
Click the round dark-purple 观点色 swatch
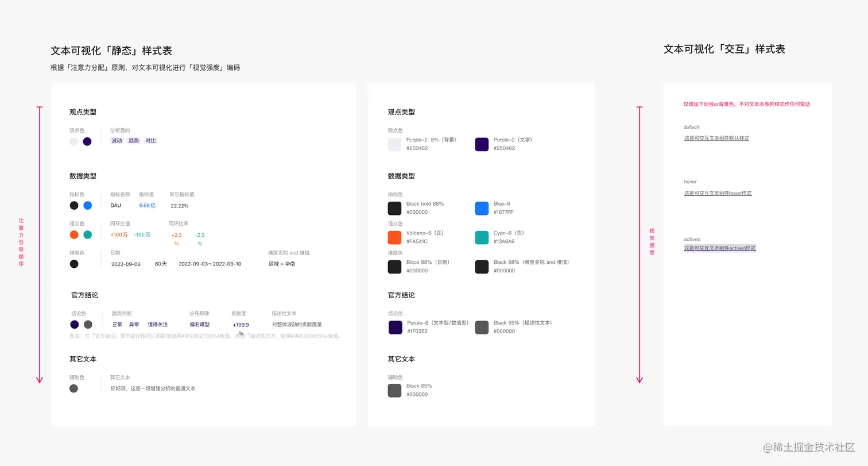[87, 141]
